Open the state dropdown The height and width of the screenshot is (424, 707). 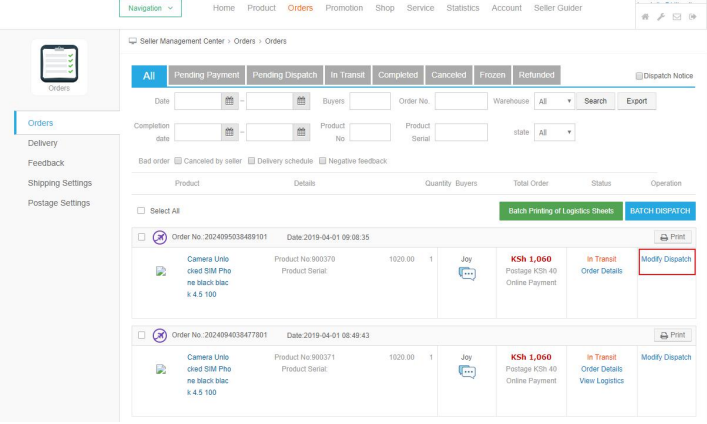point(554,132)
